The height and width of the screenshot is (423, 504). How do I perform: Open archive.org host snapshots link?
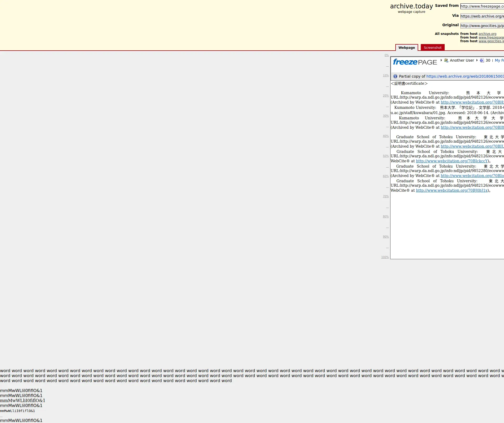[487, 34]
